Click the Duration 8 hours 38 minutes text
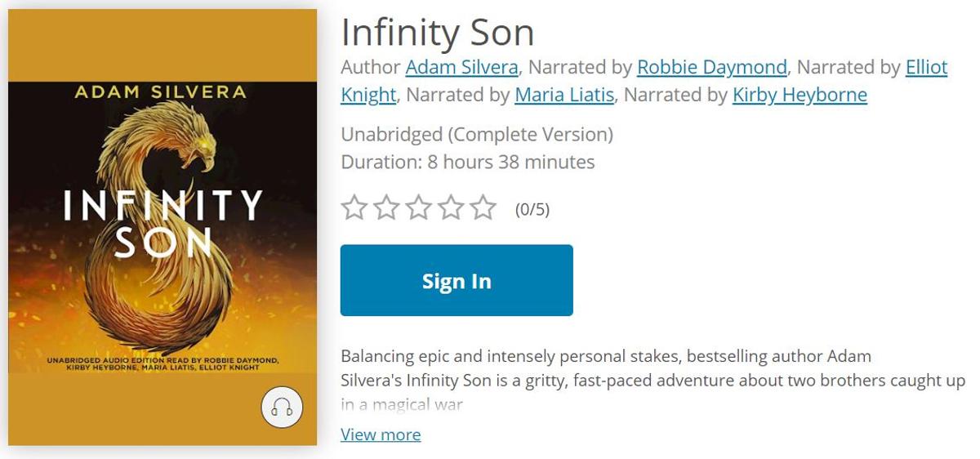This screenshot has width=980, height=459. [468, 162]
